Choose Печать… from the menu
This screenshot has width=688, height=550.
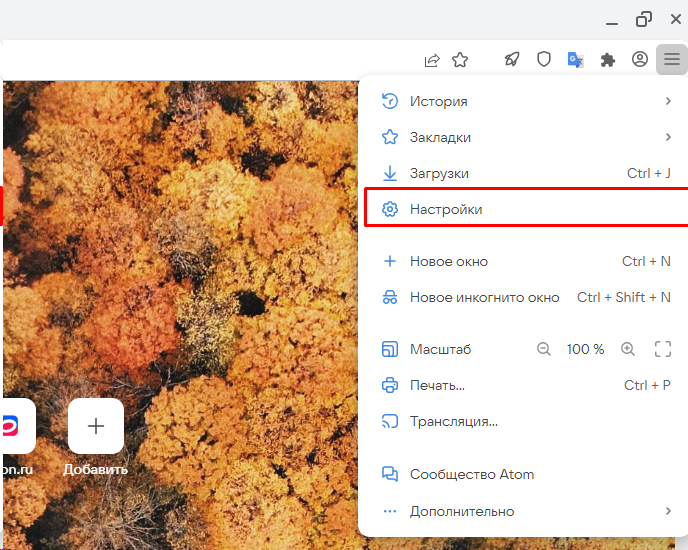point(526,385)
